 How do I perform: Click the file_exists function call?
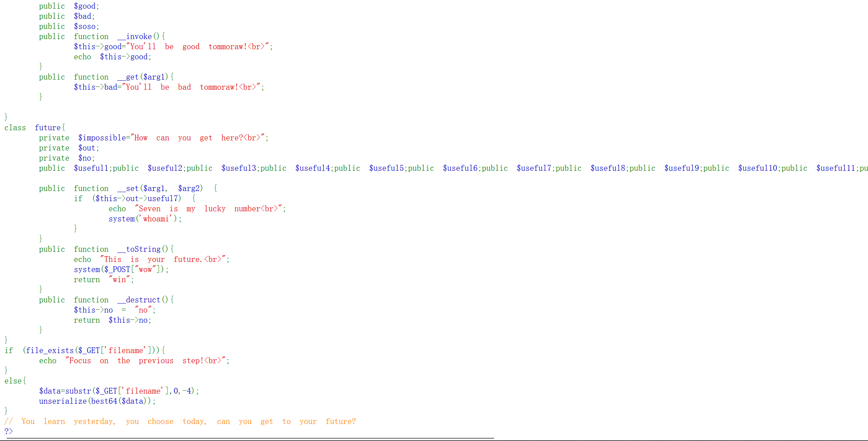[50, 351]
